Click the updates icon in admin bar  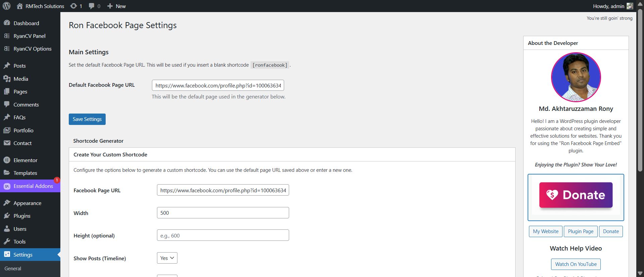click(x=73, y=6)
